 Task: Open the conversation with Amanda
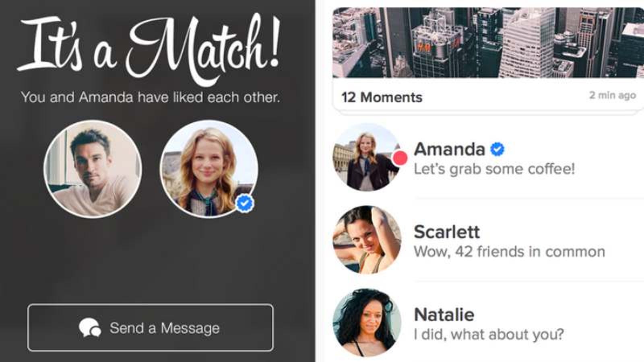point(488,158)
